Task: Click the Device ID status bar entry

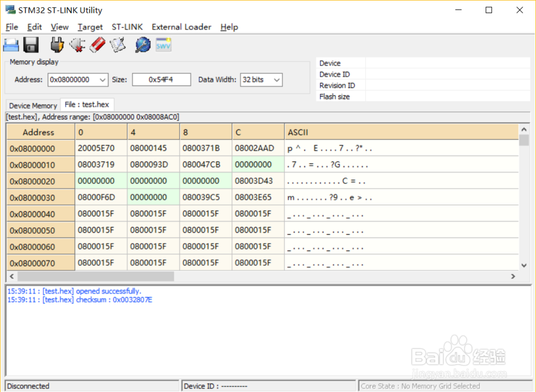Action: tap(269, 386)
